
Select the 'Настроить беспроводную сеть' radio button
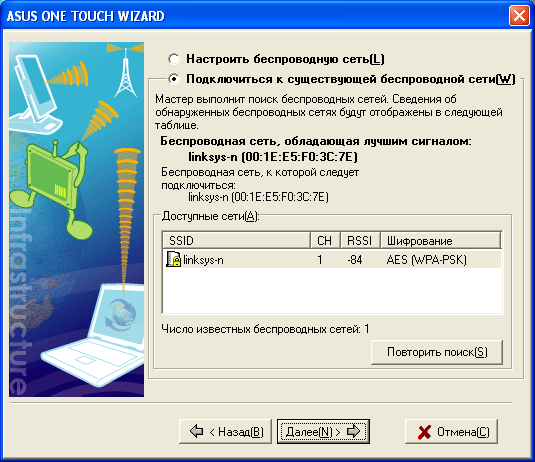174,59
